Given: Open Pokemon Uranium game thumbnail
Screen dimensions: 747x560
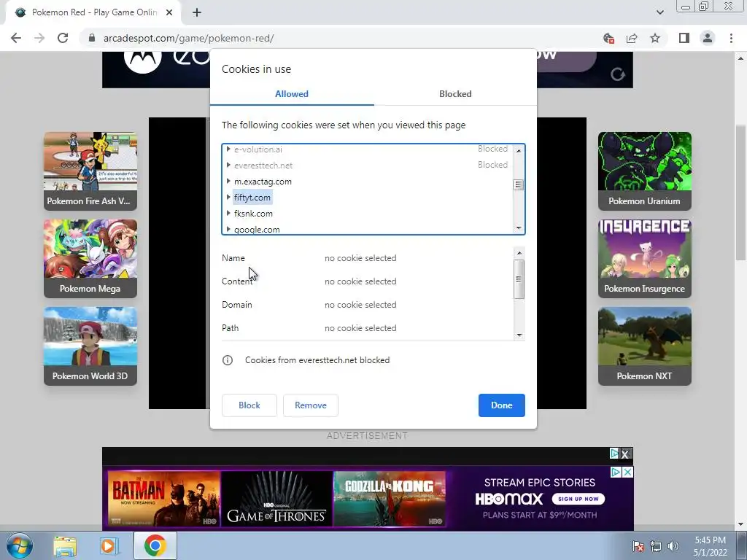Looking at the screenshot, I should point(645,171).
